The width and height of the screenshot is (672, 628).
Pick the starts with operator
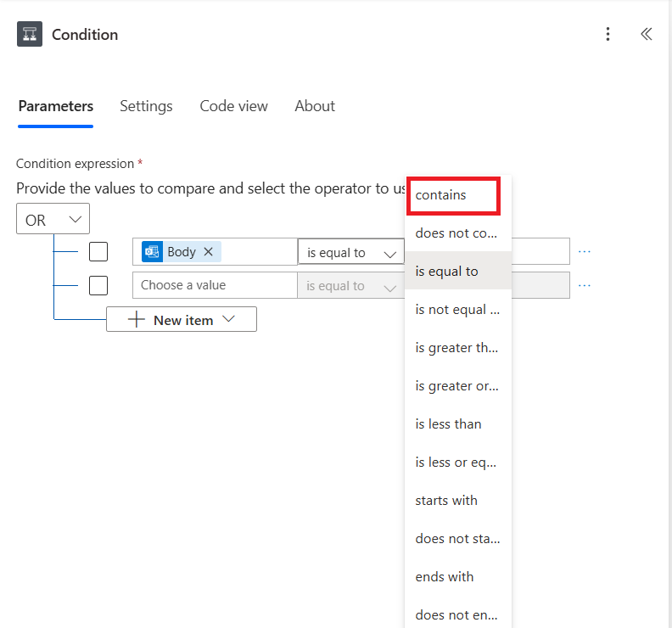tap(458, 500)
